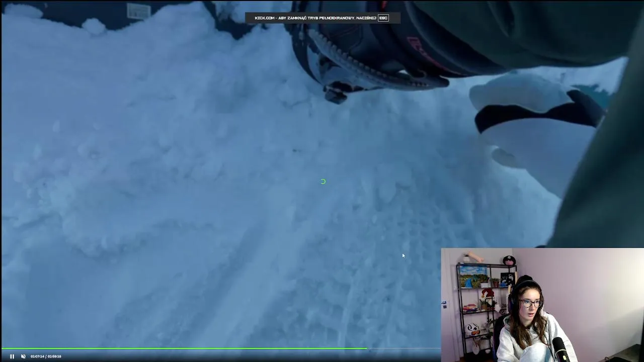The image size is (644, 362).
Task: Click the 01:07:14 / 01:58:18 time display
Action: click(46, 356)
